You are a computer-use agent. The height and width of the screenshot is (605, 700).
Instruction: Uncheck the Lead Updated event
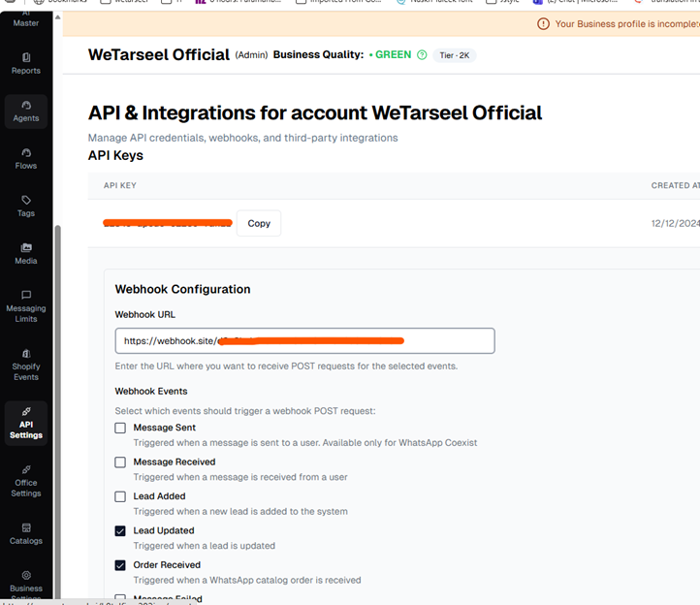pos(120,531)
